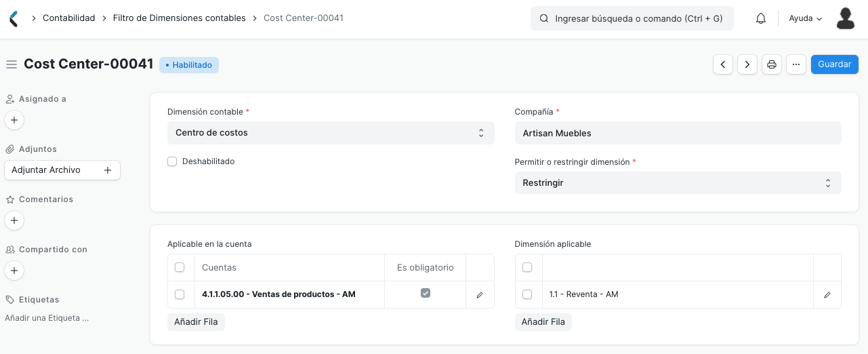Screen dimensions: 868x354
Task: Click the Compartido con users icon
Action: click(10, 250)
